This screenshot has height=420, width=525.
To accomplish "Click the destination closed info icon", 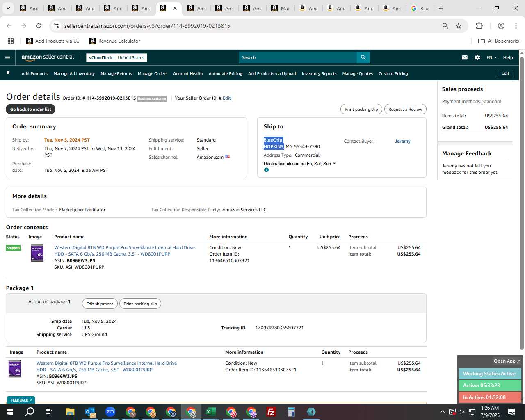I will [x=266, y=170].
